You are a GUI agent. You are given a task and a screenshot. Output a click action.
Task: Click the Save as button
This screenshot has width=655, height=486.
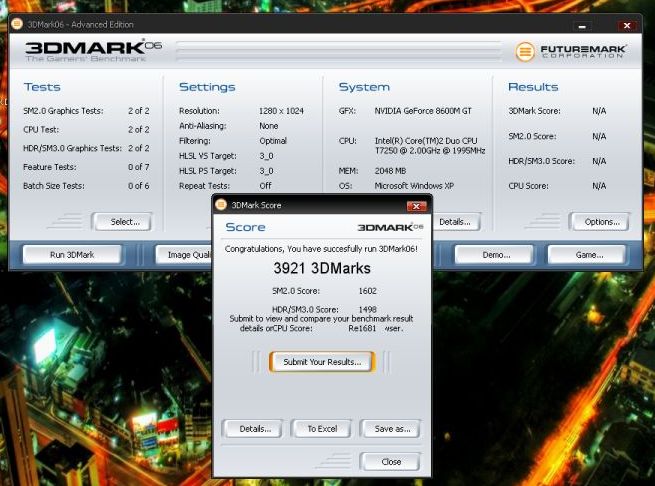click(x=391, y=429)
